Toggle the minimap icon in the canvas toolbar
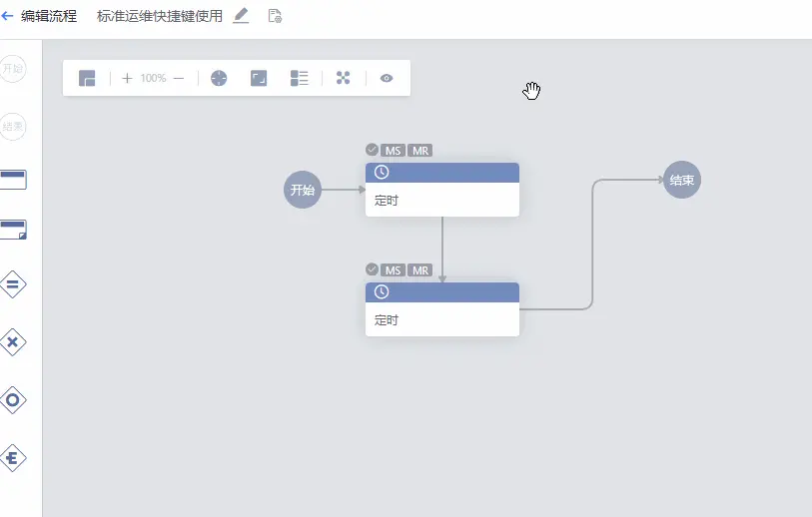 point(87,78)
